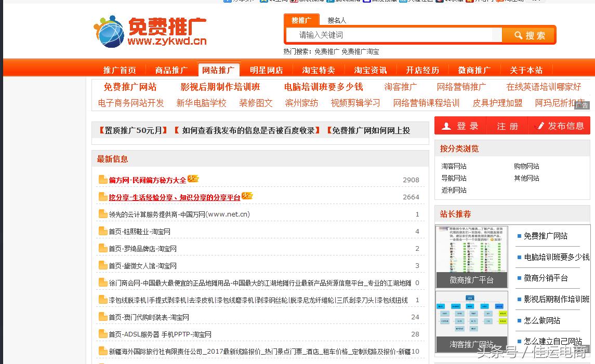Click the folder icon beside 偏方网 listing
This screenshot has height=364, width=595.
tap(102, 179)
